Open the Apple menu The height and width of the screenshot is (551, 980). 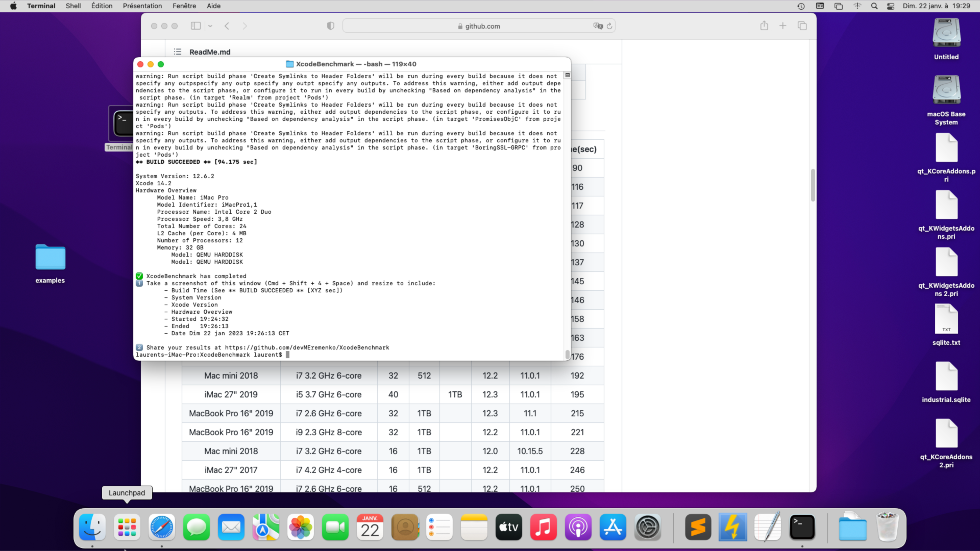(13, 6)
